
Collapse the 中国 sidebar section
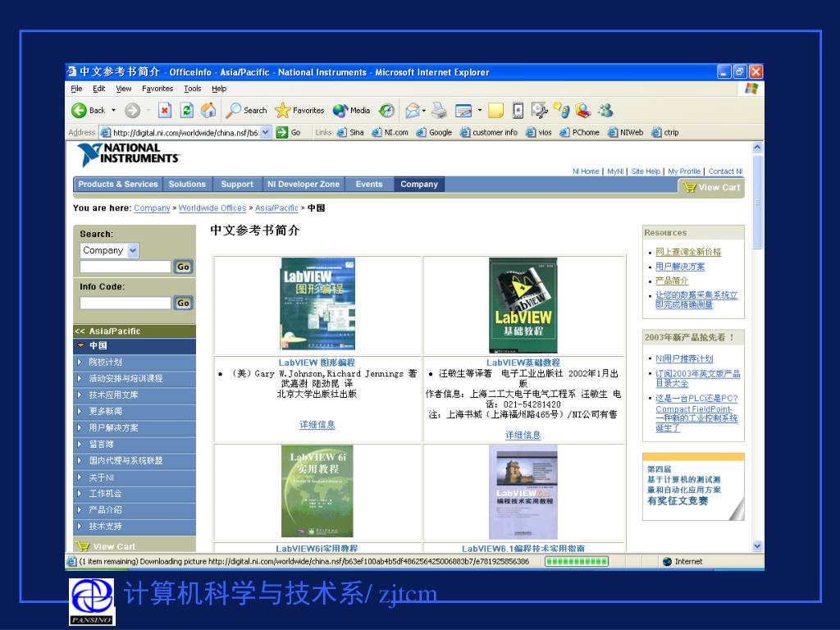point(81,345)
